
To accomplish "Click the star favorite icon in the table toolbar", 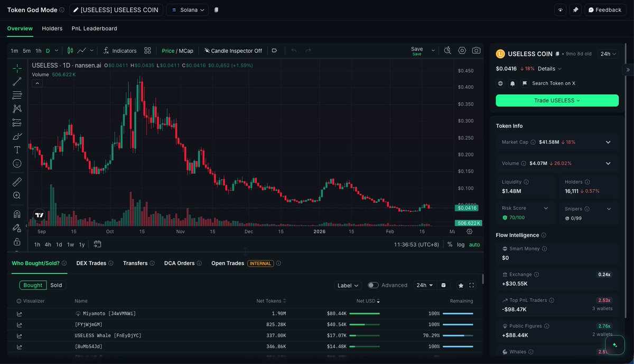I will [x=461, y=285].
